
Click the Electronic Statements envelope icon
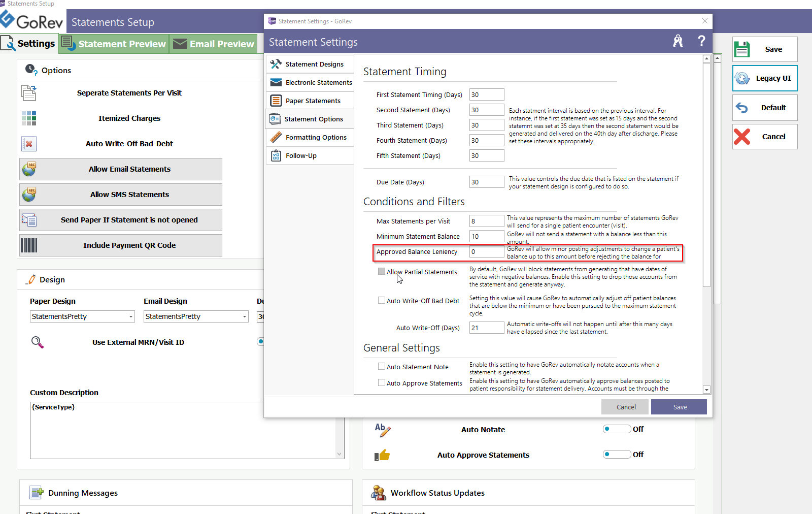pos(276,82)
